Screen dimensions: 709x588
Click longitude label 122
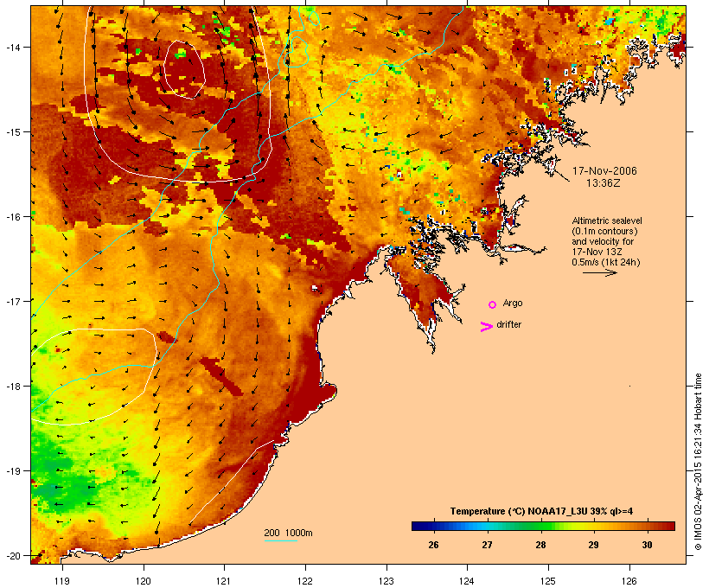[304, 581]
